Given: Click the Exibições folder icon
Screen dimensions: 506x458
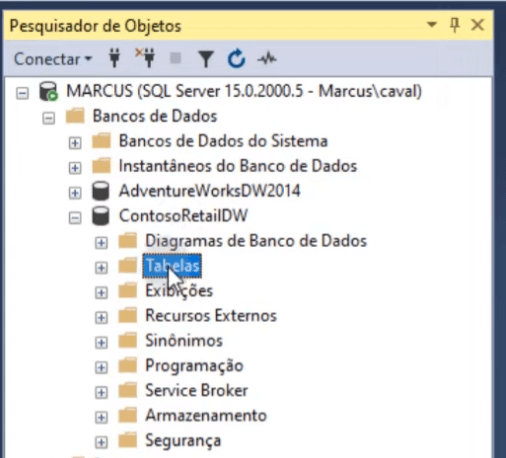Looking at the screenshot, I should click(128, 291).
